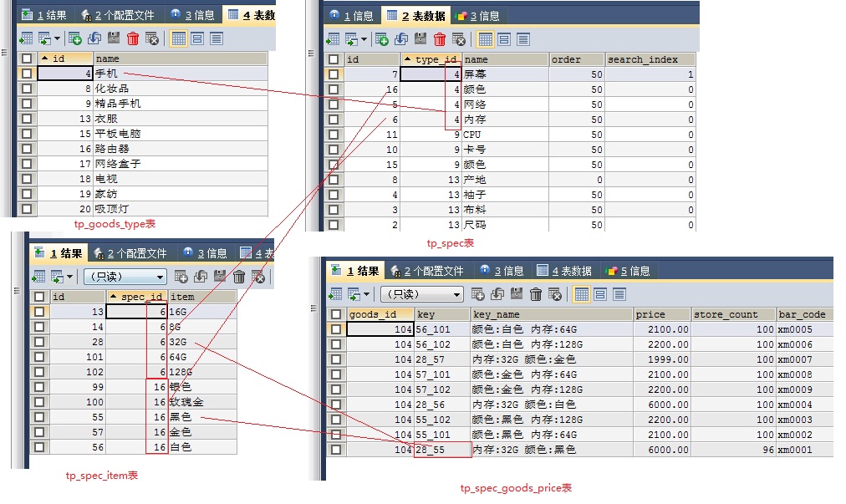Screen dimensions: 846x504
Task: Check the checkbox of the xm0001 row
Action: (x=335, y=451)
